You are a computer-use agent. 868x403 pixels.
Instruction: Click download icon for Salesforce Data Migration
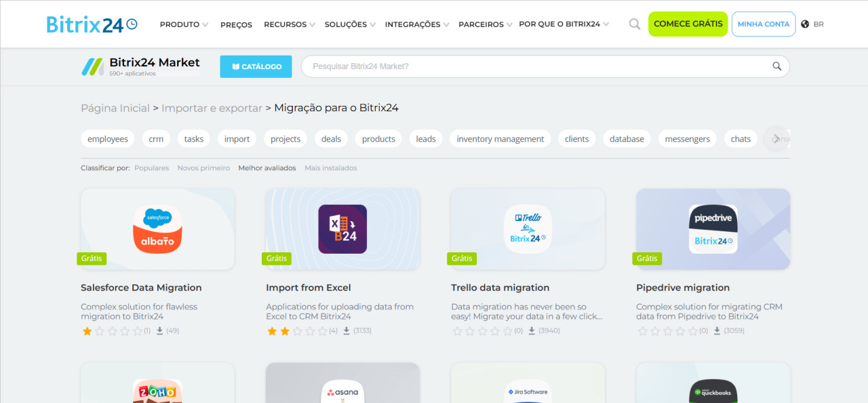pos(160,331)
